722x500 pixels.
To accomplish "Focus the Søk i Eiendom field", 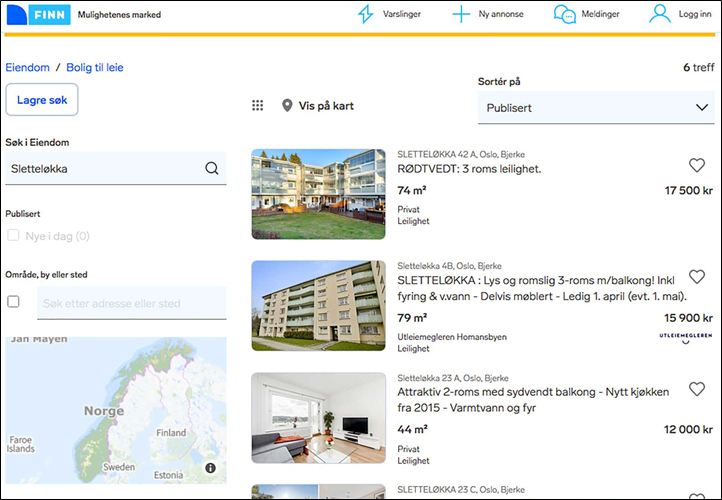I will [x=116, y=169].
